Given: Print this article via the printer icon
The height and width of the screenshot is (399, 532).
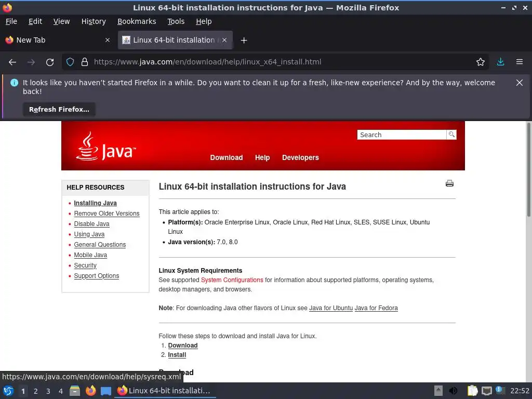Looking at the screenshot, I should tap(449, 183).
